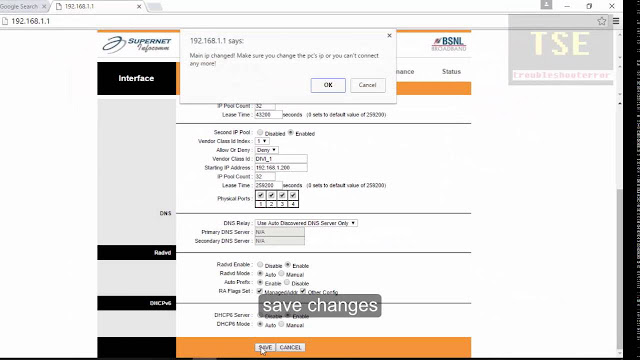Toggle Physical Port 3 checkbox
640x360 pixels.
[x=282, y=195]
